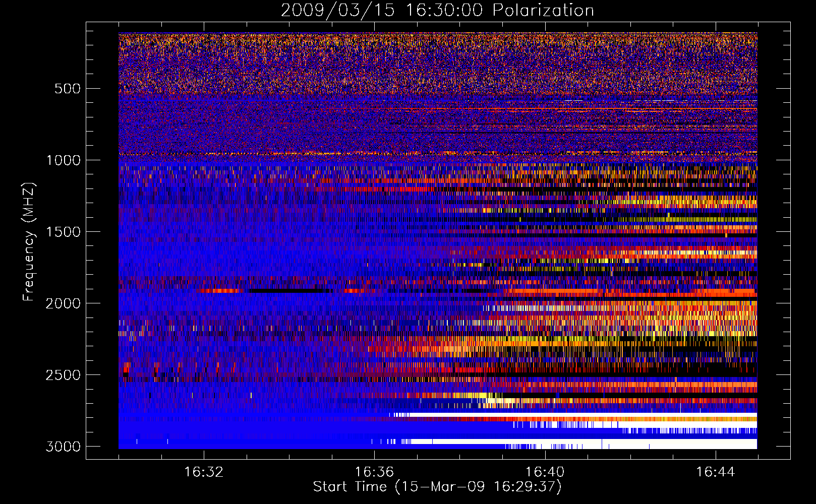The height and width of the screenshot is (504, 816).
Task: Click the 1000 frequency tick label
Action: [x=64, y=160]
